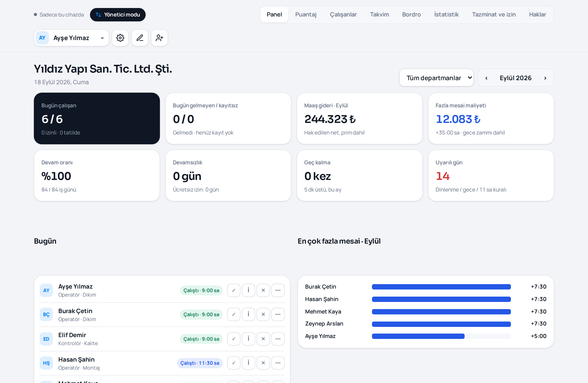Open the Çalışanlar tab
Image resolution: width=588 pixels, height=383 pixels.
pyautogui.click(x=343, y=14)
